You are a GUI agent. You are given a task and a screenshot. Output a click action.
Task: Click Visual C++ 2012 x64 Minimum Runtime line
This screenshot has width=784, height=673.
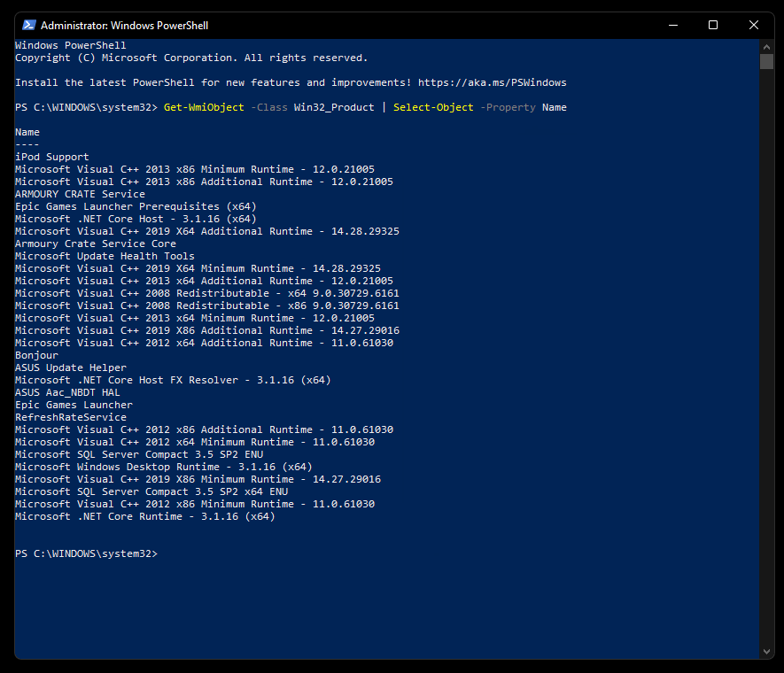coord(195,442)
